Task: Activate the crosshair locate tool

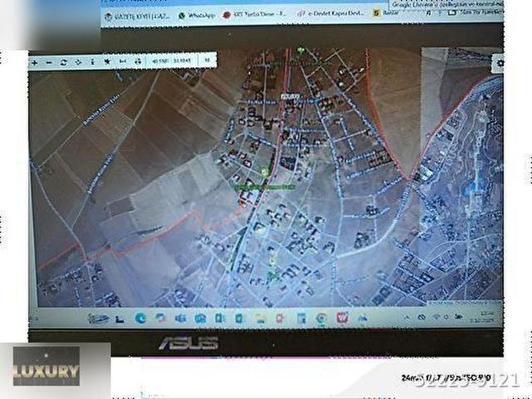Action: [x=78, y=62]
